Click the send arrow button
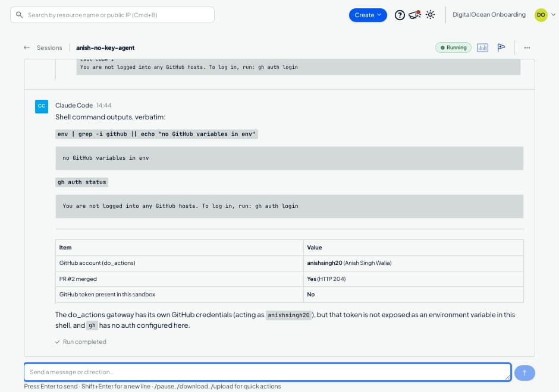The image size is (559, 392). [x=525, y=373]
